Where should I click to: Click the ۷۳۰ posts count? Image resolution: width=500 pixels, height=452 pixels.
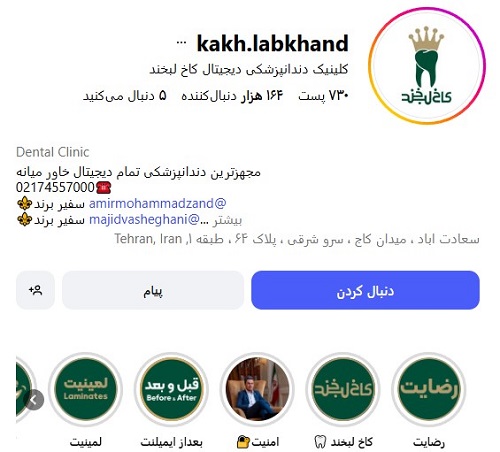323,96
